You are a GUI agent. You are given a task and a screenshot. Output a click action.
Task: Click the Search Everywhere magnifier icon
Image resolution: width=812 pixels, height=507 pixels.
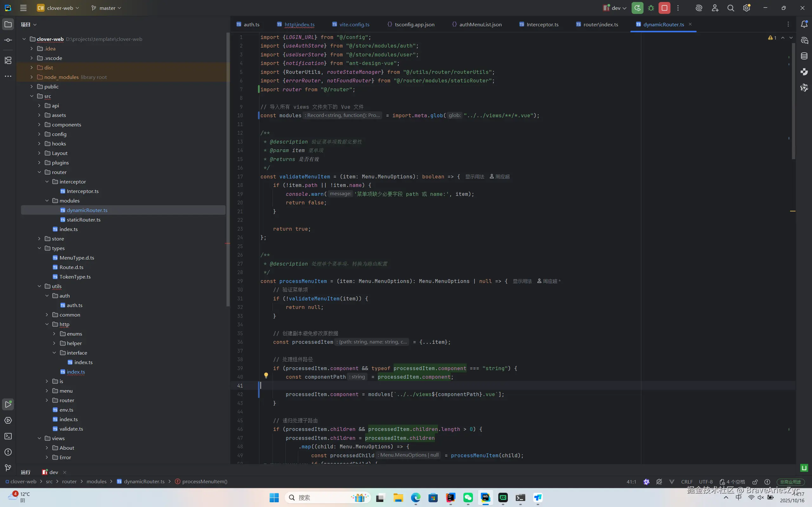click(730, 8)
